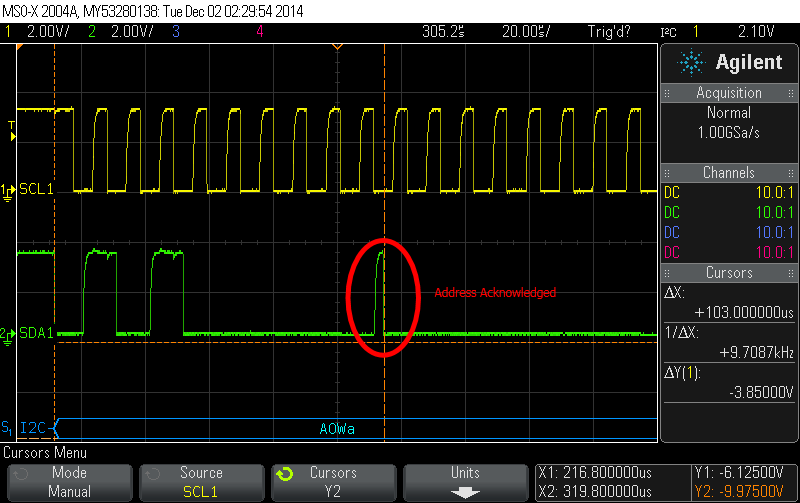The image size is (800, 503).
Task: Click the rotary knob icon on Cursors softkey
Action: [x=285, y=474]
